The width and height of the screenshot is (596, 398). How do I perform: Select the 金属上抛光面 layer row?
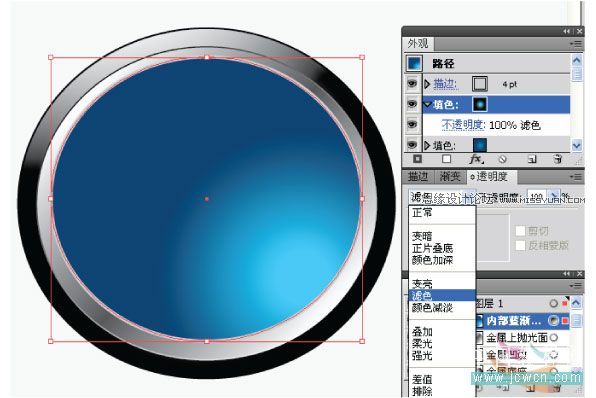(523, 338)
